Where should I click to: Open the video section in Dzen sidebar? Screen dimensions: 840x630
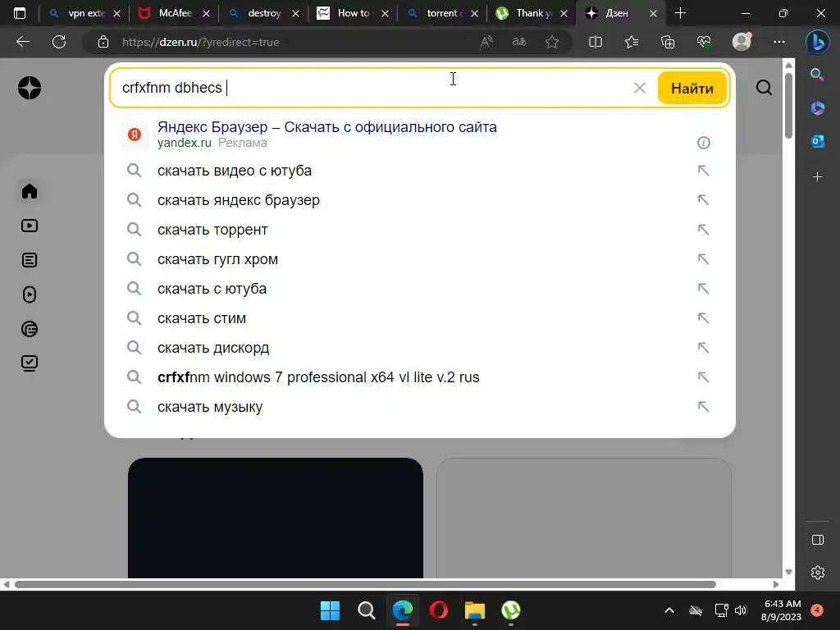pos(30,226)
